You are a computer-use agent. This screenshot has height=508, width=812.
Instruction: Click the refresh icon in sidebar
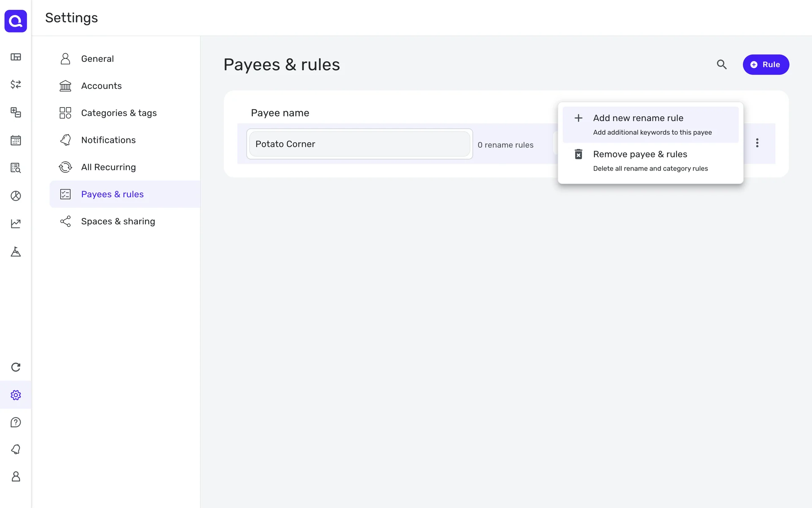pos(16,367)
